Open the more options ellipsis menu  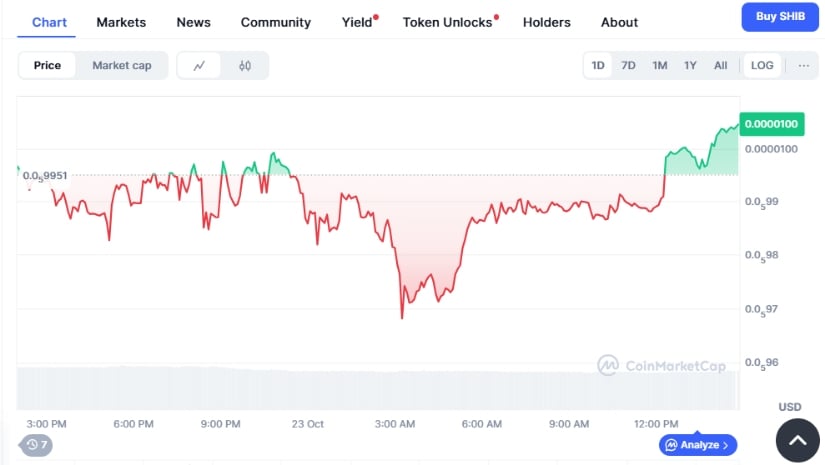(802, 65)
